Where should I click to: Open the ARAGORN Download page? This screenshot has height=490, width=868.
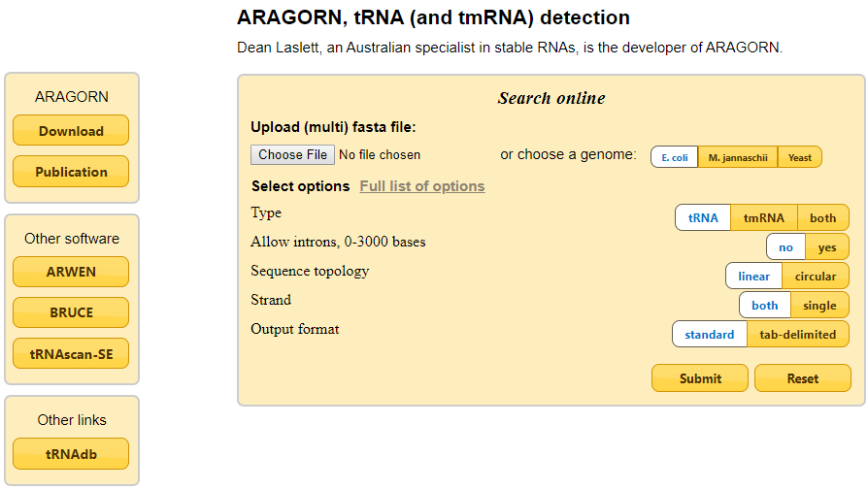[x=71, y=131]
